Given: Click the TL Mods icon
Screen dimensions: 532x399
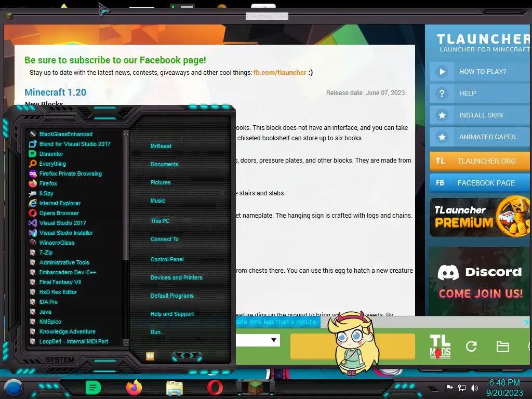Looking at the screenshot, I should 440,347.
